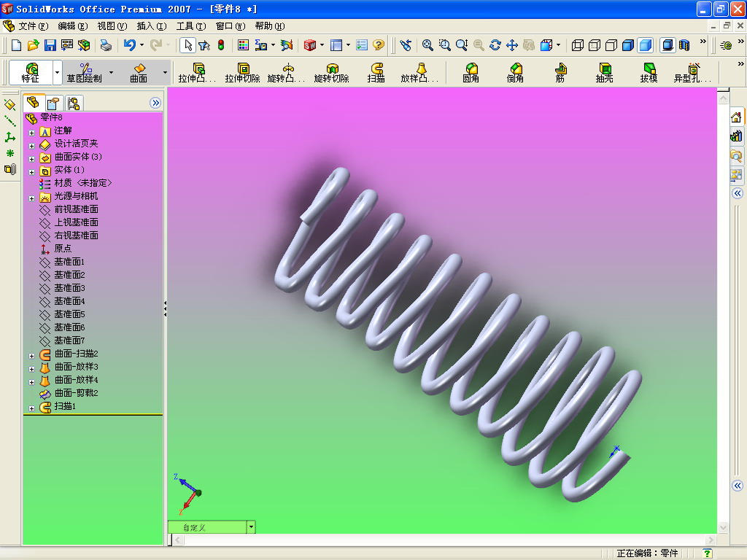Expand the 曲面-扫描2 feature
747x560 pixels.
[x=31, y=356]
